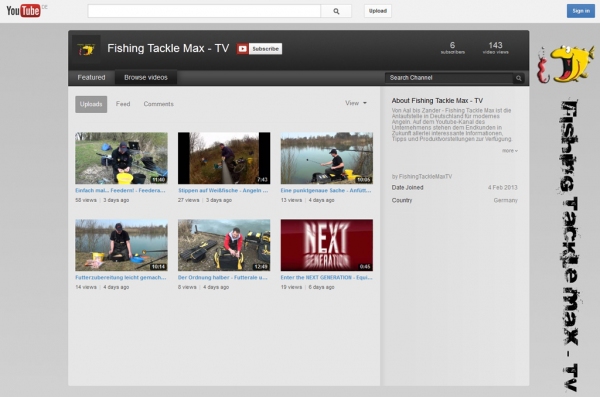Viewport: 600px width, 397px height.
Task: Open the Comments section
Action: 158,104
